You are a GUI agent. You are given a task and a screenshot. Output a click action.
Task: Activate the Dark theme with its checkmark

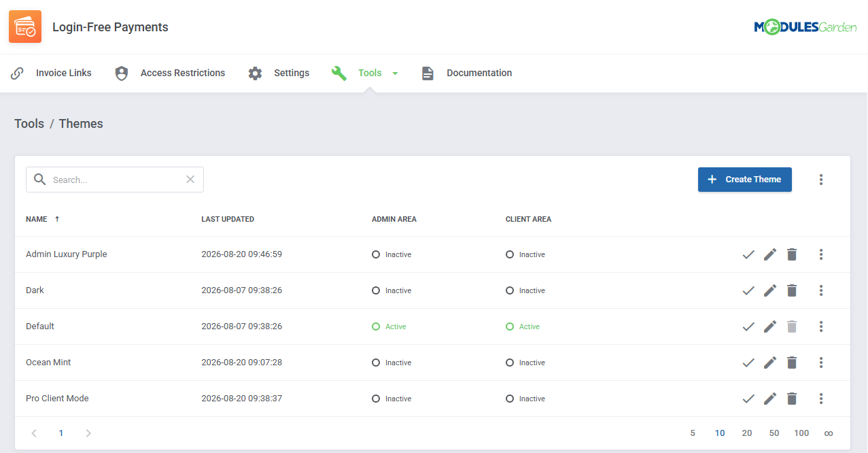point(748,290)
